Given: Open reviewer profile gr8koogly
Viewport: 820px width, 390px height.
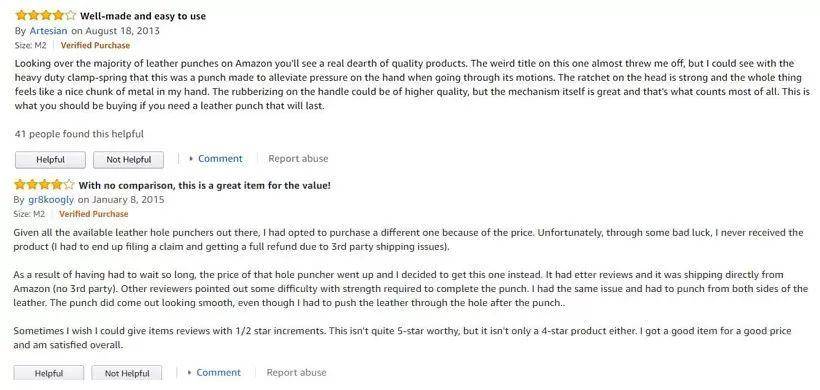Looking at the screenshot, I should [51, 200].
